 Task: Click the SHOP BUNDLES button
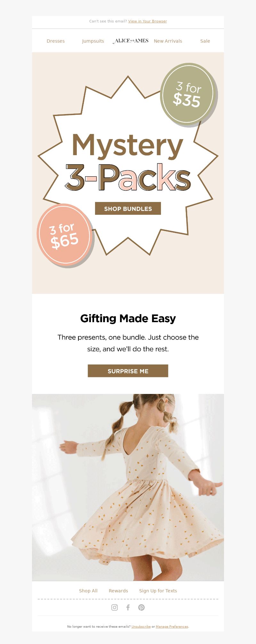[128, 209]
